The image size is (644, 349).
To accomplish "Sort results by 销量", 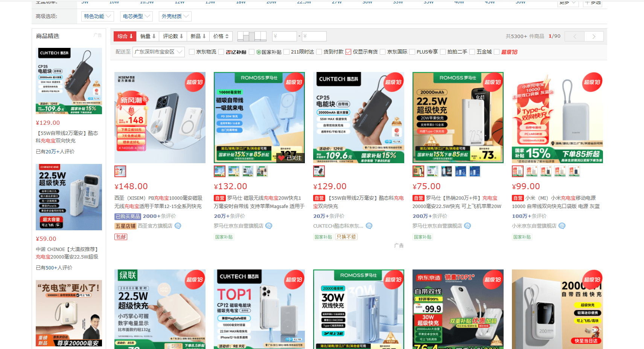I will tap(148, 36).
